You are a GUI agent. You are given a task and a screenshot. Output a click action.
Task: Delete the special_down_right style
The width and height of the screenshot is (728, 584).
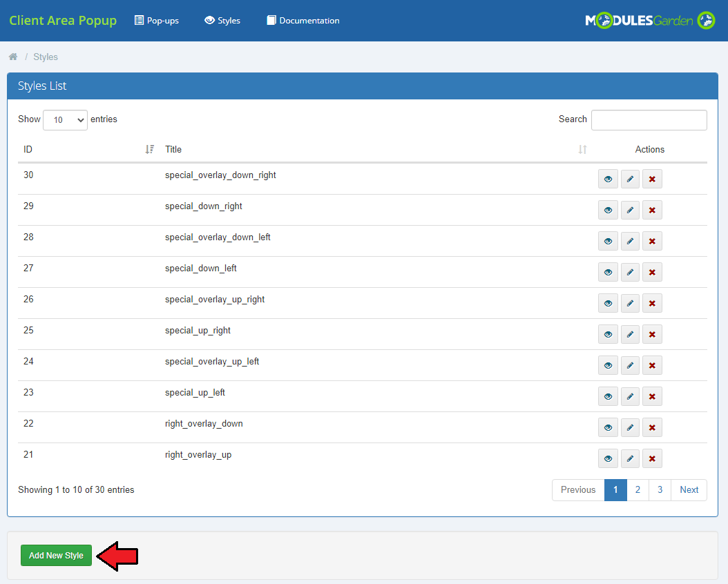click(x=652, y=210)
